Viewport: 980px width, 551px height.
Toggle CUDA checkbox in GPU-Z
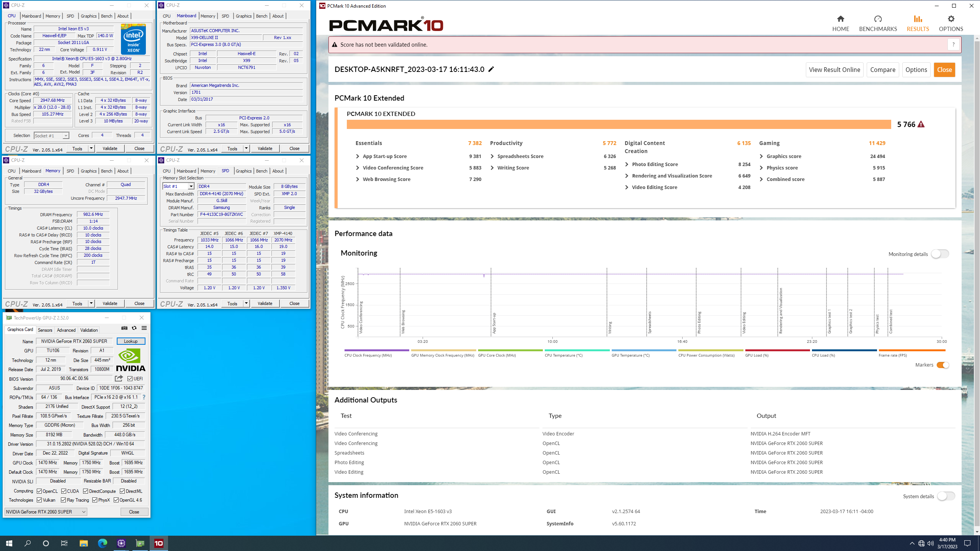(x=64, y=491)
